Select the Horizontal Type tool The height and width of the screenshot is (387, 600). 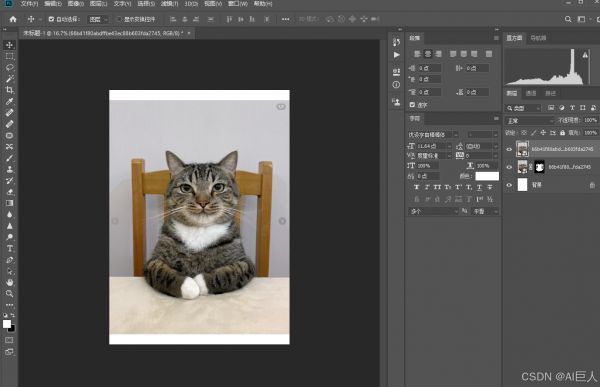pos(9,248)
